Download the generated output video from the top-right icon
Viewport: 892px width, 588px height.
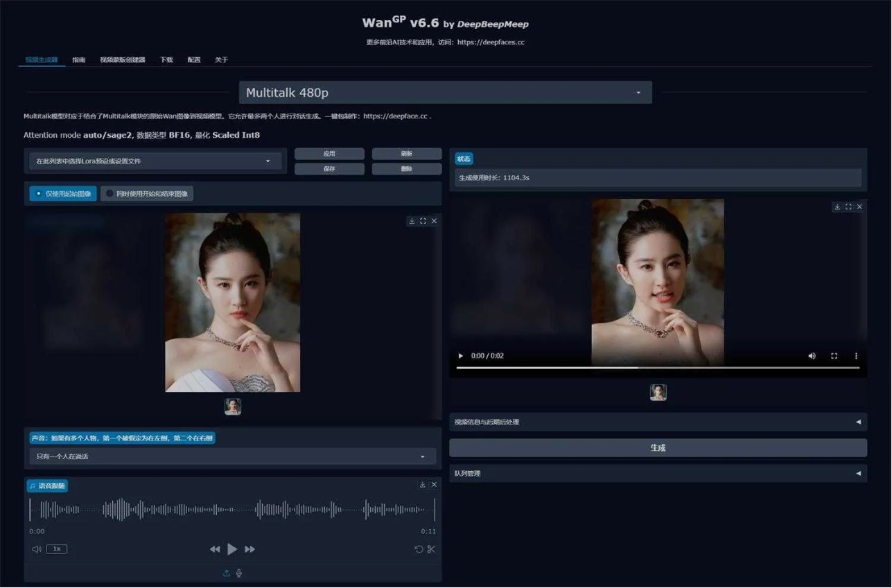(x=837, y=207)
